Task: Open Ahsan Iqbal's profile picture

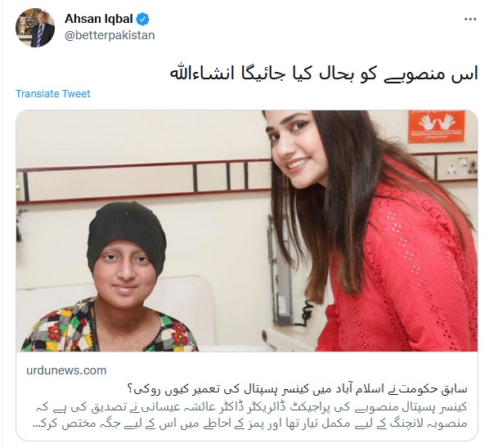Action: (x=35, y=28)
